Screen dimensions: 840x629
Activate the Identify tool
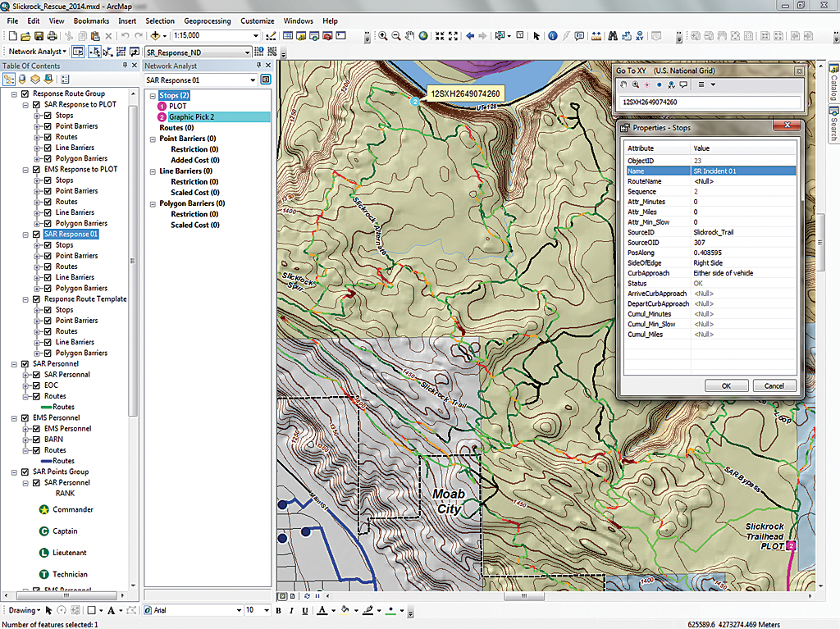pyautogui.click(x=552, y=36)
